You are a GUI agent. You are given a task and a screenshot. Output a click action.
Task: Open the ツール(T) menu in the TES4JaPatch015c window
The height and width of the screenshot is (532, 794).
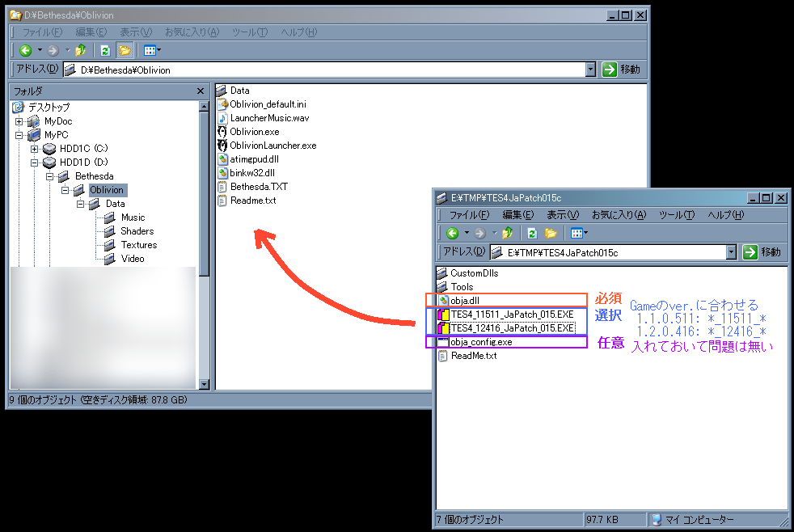[x=678, y=215]
